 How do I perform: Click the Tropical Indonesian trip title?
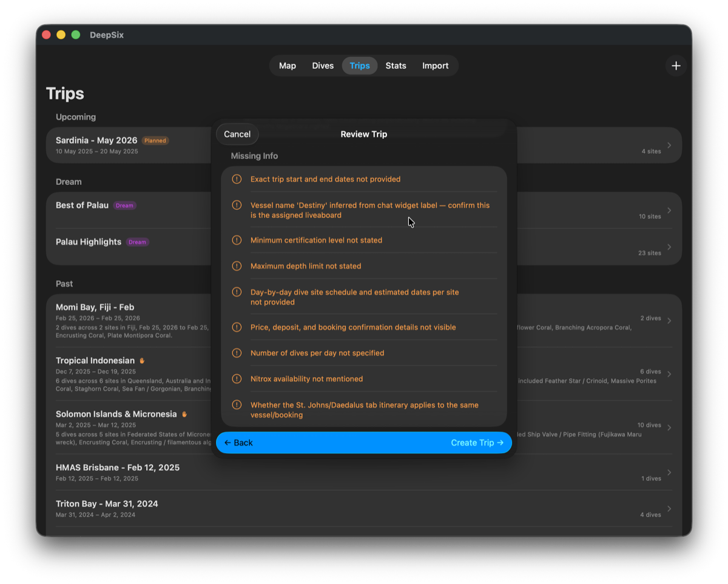95,360
